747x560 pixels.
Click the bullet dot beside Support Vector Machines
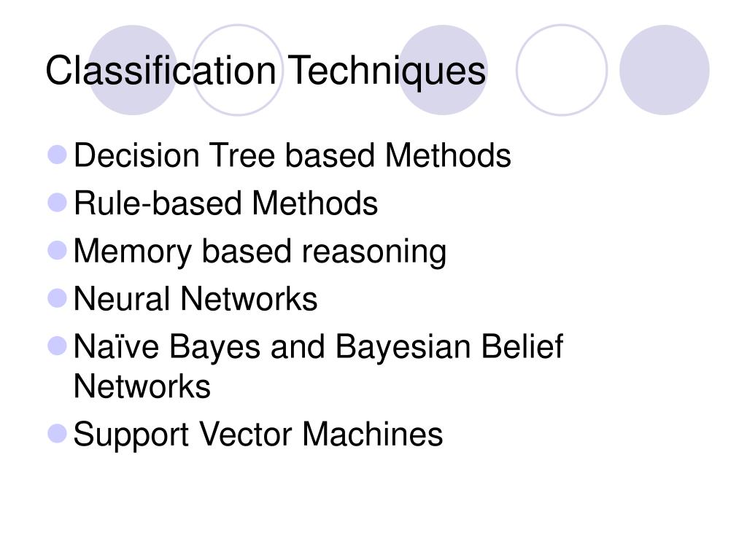pyautogui.click(x=57, y=433)
